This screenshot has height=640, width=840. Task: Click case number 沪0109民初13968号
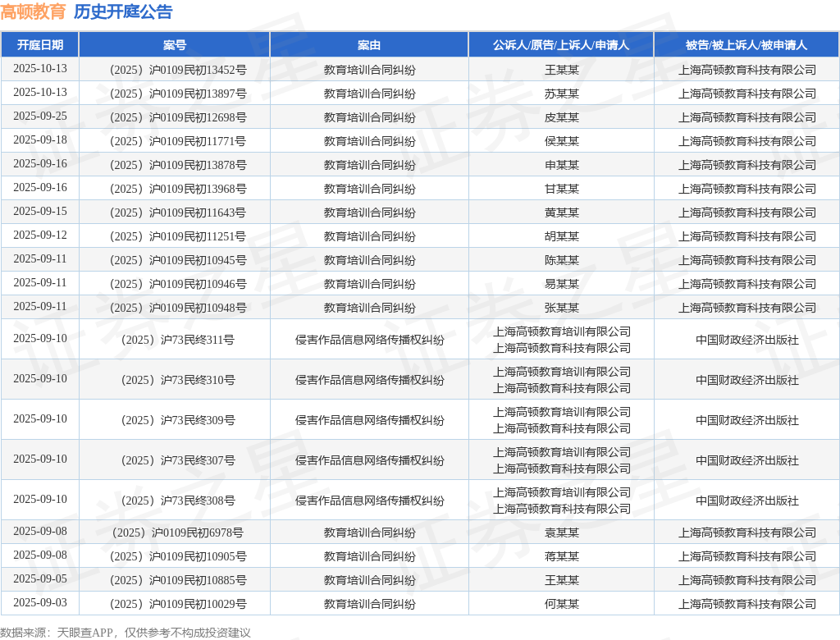(x=198, y=189)
